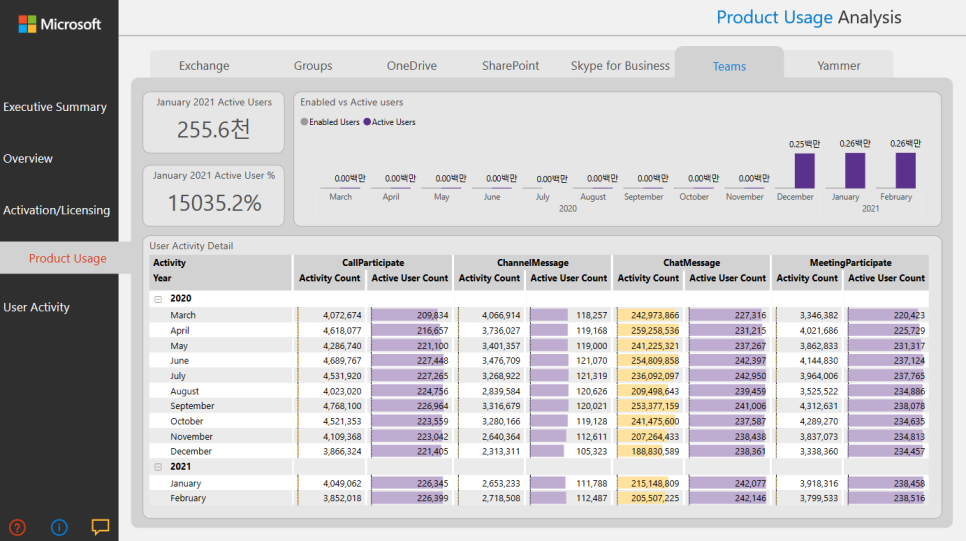Select the February row under 2021

tap(188, 498)
